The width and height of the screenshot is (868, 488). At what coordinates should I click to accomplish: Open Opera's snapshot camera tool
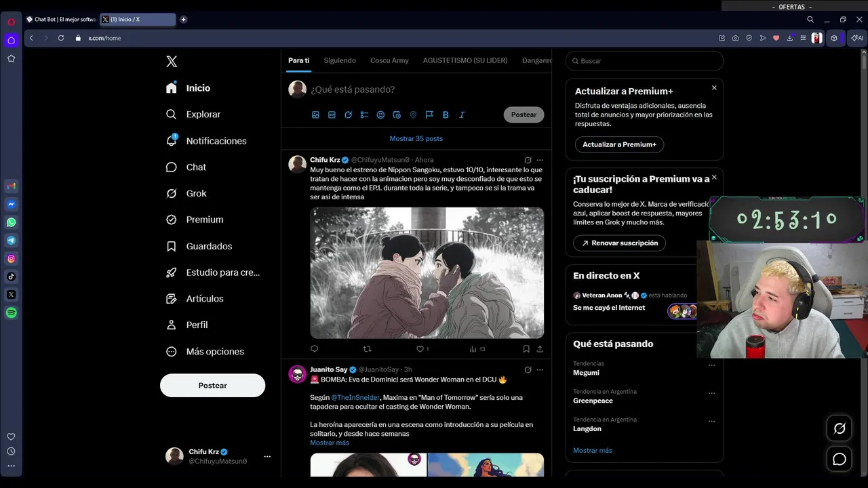[736, 38]
